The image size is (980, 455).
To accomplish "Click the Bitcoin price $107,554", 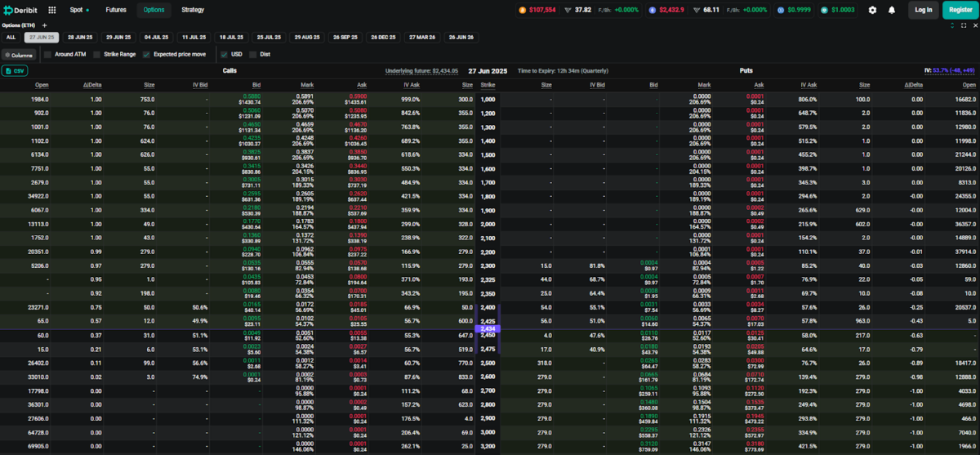I will tap(542, 10).
